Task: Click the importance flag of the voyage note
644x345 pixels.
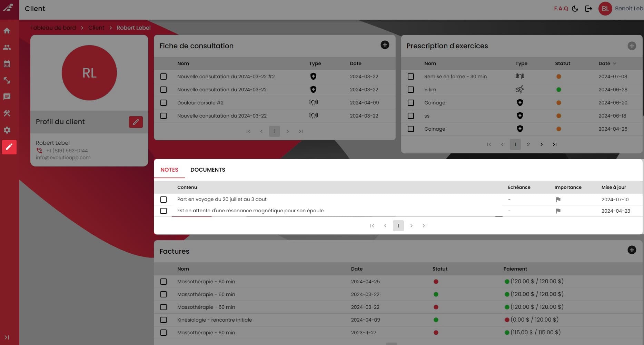Action: (558, 200)
